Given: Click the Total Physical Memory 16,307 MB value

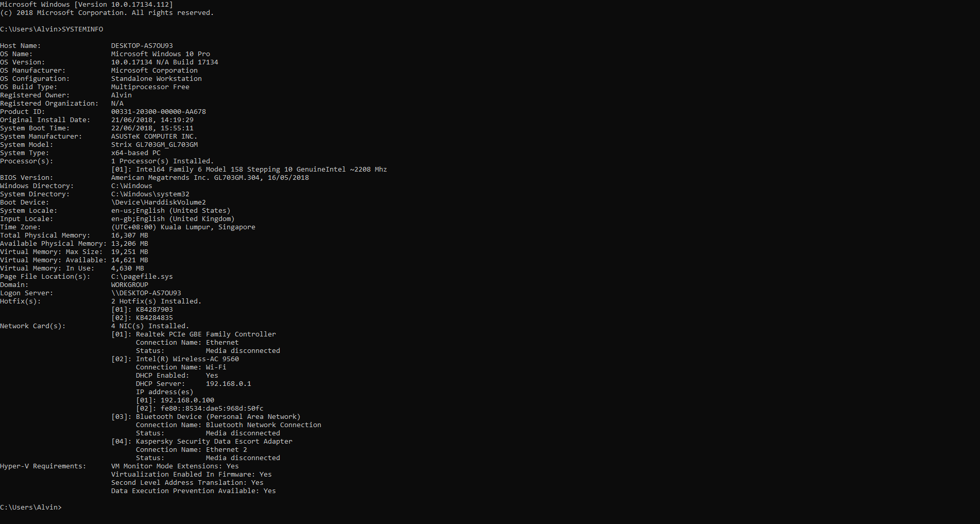Looking at the screenshot, I should [x=130, y=235].
